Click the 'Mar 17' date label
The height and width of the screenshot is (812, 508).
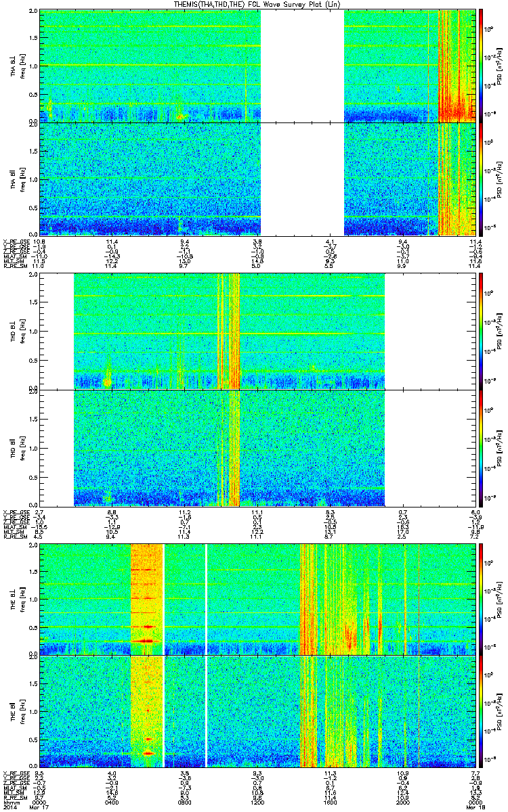(39, 808)
